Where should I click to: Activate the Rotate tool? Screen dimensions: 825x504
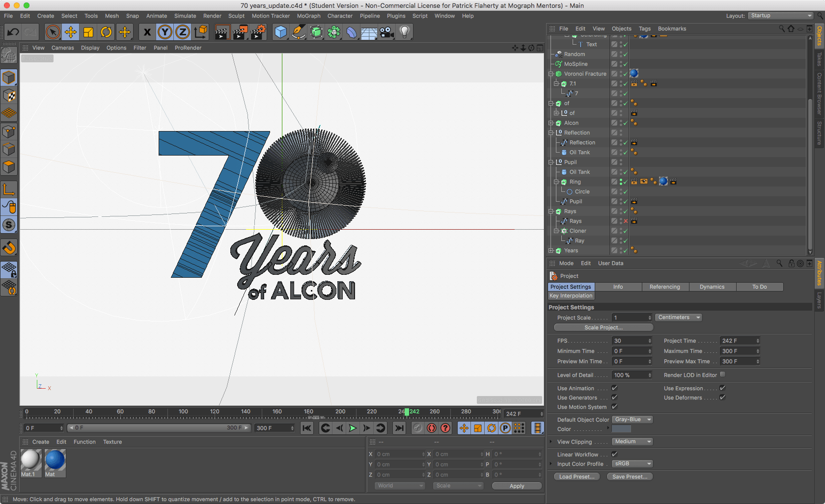pyautogui.click(x=106, y=32)
